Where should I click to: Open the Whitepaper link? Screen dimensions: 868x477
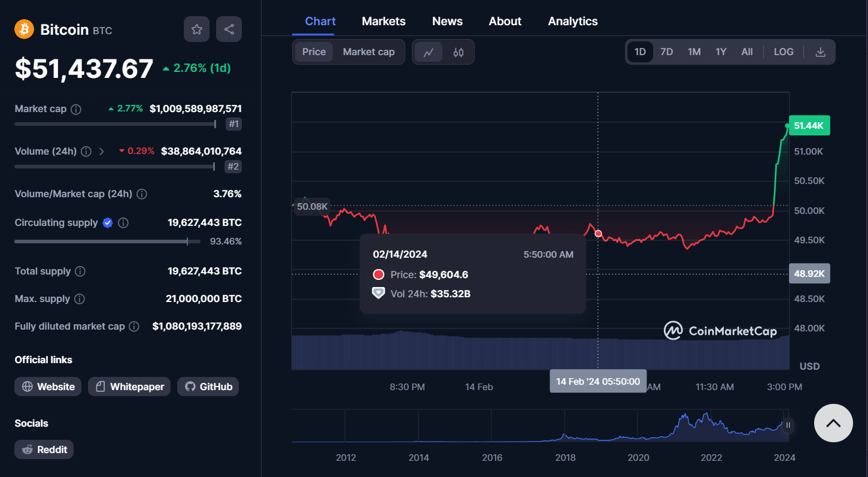coord(129,387)
